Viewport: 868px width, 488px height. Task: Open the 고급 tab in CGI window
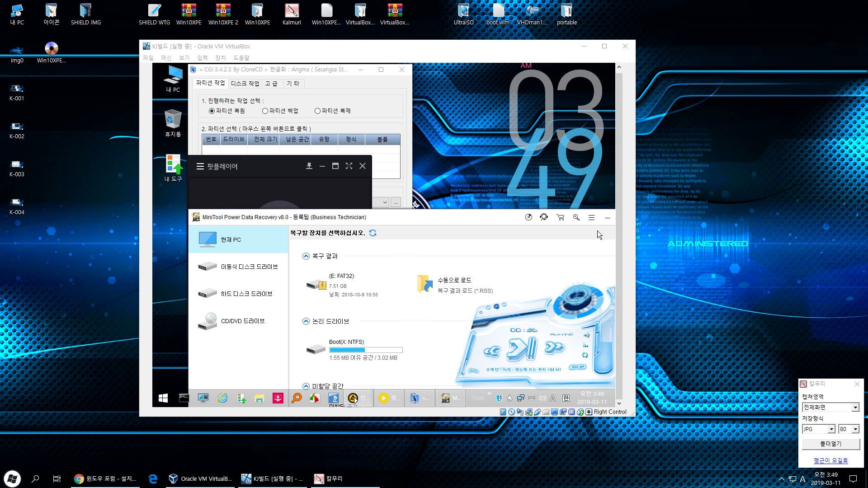(271, 84)
